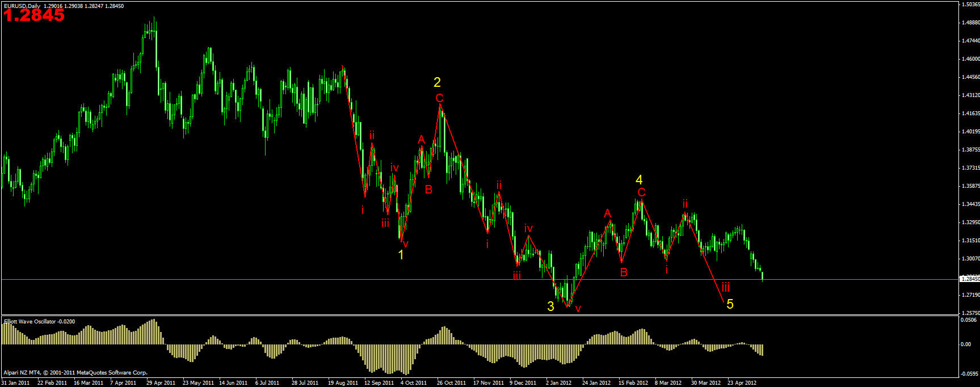The height and width of the screenshot is (387, 980).
Task: Click the 1.38755 price axis label
Action: pyautogui.click(x=970, y=150)
